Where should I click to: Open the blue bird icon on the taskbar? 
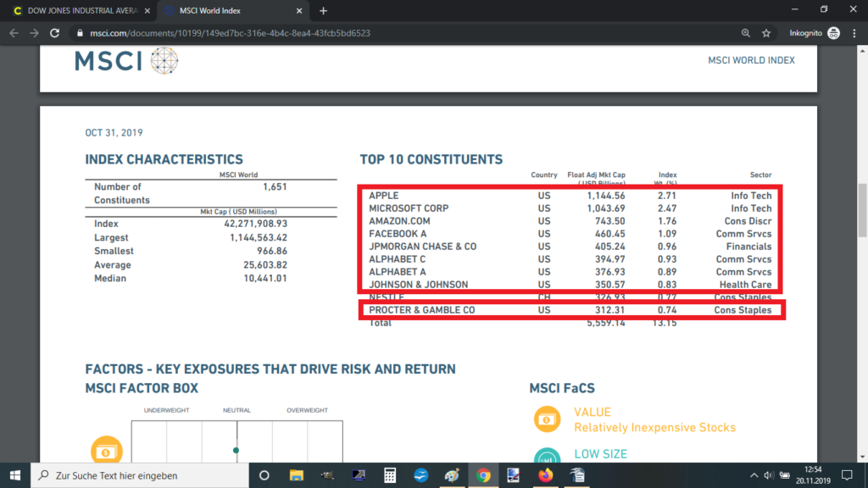tap(420, 475)
